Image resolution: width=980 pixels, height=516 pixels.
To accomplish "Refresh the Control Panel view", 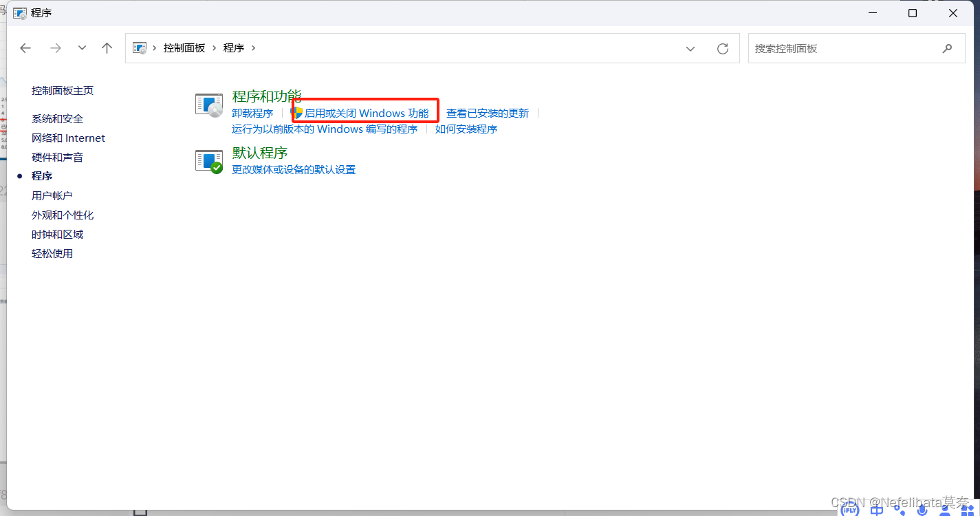I will (723, 48).
